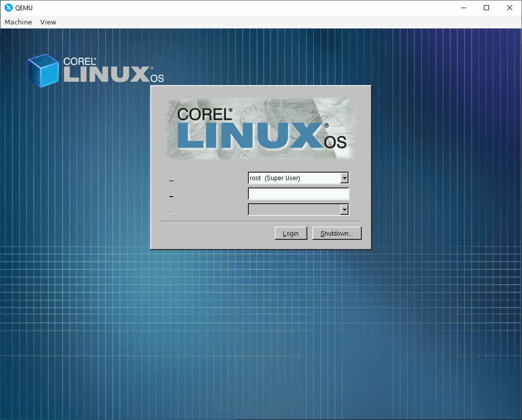Screen dimensions: 522x420
Task: Maximize the QEMU window
Action: (486, 8)
